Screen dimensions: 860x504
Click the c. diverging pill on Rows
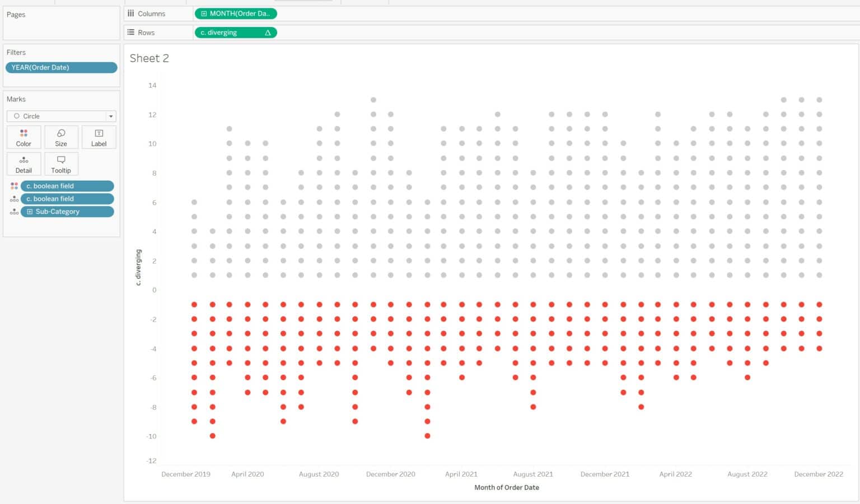[x=230, y=32]
